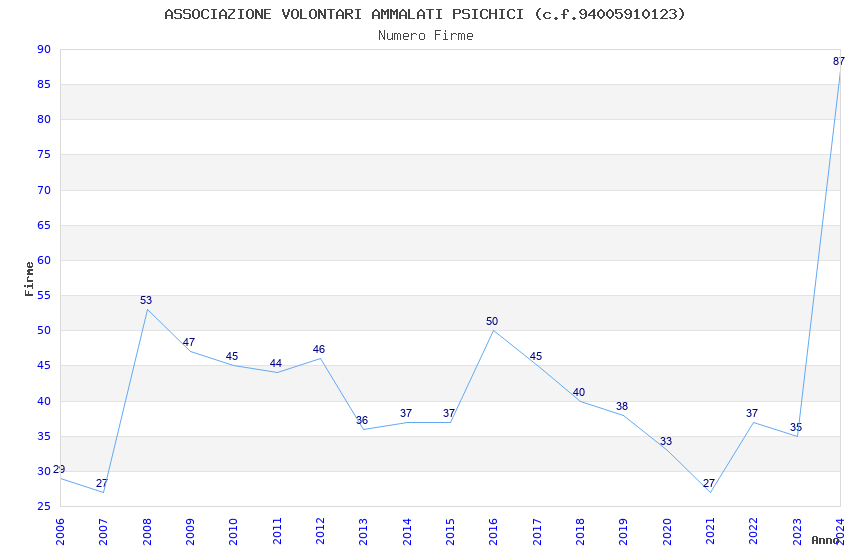
Task: Select year 2015 on the x-axis
Action: [450, 532]
